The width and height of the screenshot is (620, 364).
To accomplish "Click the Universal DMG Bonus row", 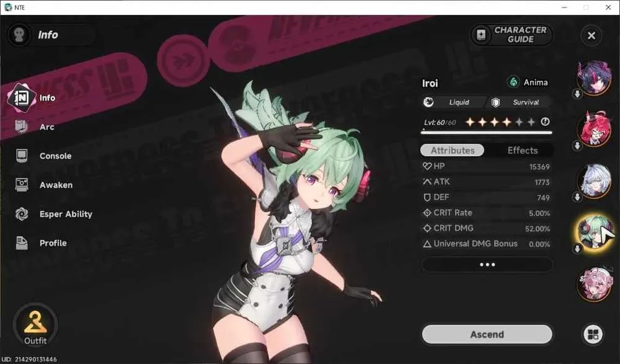I will tap(486, 244).
